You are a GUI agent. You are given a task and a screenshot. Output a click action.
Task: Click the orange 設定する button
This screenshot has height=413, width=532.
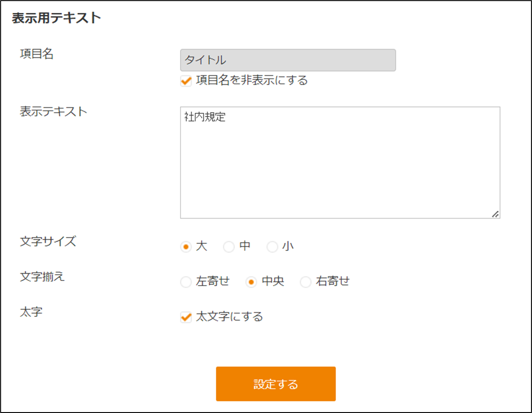[x=276, y=384]
